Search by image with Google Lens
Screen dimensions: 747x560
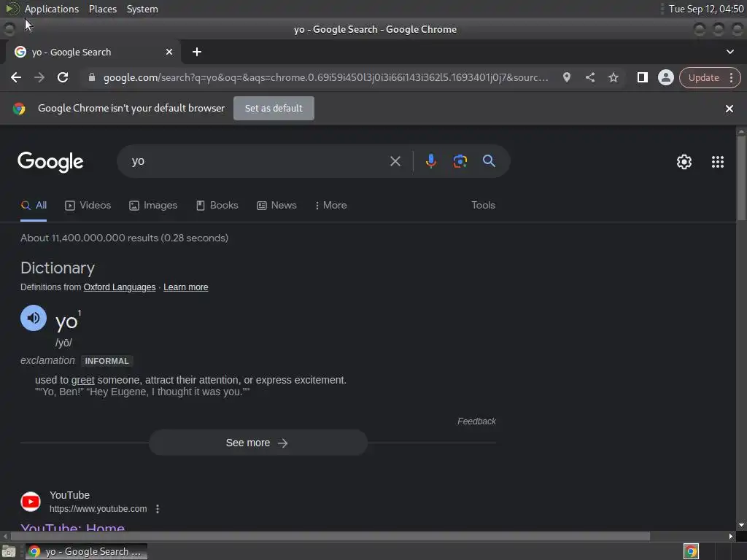click(x=460, y=161)
